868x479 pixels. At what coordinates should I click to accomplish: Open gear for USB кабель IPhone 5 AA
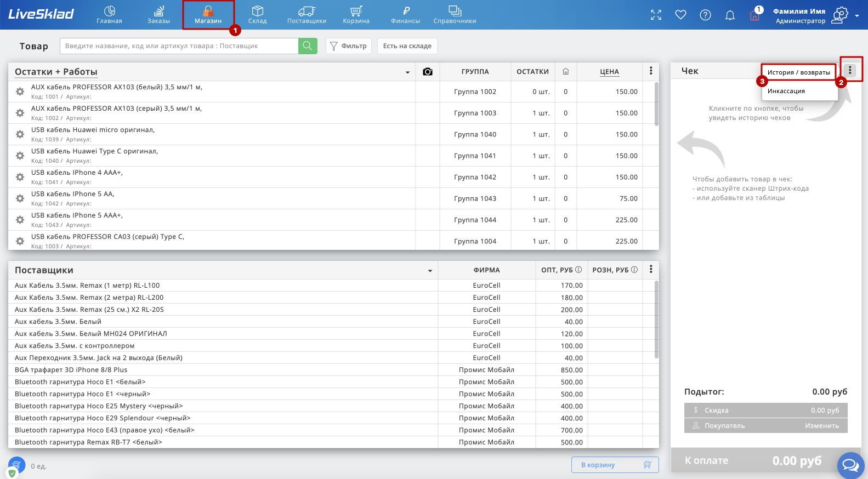tap(20, 198)
